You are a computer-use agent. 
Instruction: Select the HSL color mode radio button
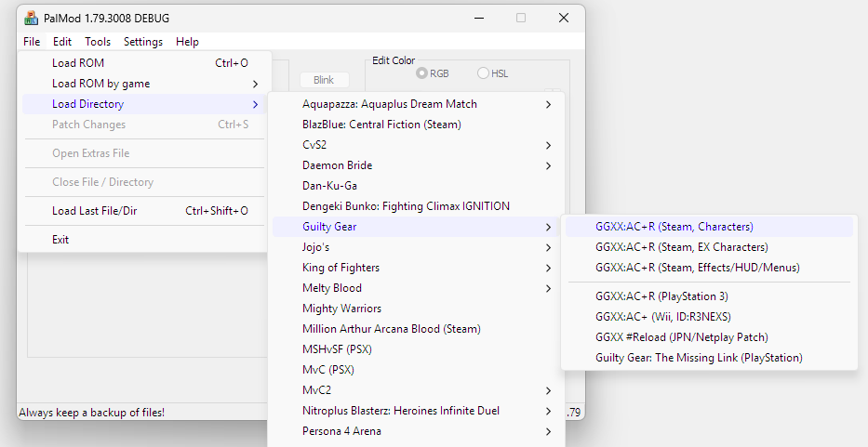[x=483, y=73]
